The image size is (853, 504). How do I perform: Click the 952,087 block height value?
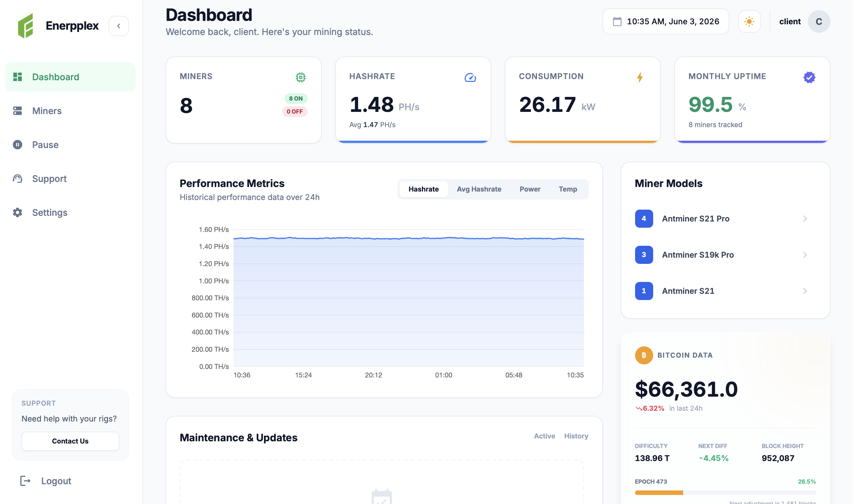pos(778,458)
